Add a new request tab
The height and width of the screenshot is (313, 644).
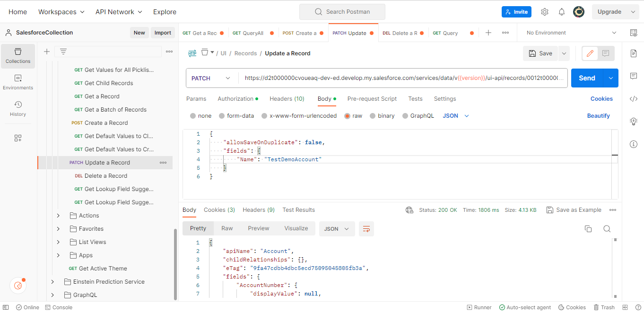(488, 33)
